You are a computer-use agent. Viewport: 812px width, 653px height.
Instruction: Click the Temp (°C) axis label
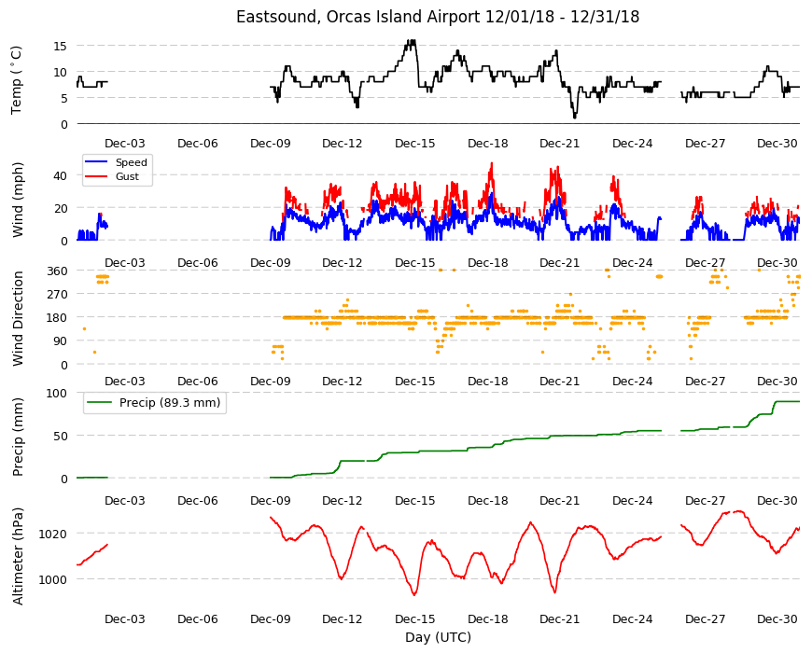click(x=17, y=81)
